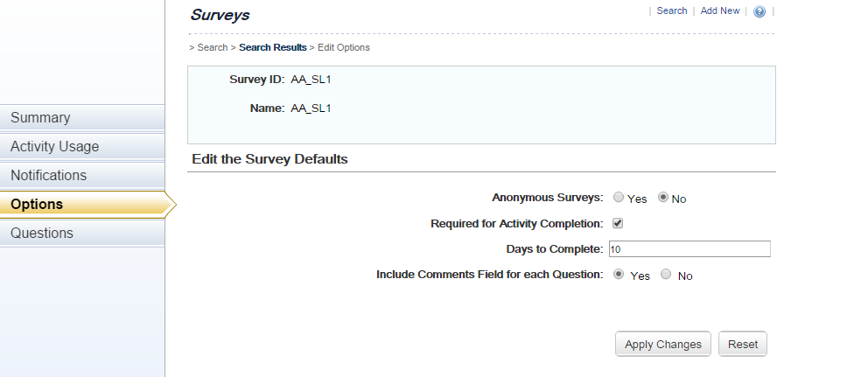868x377 pixels.
Task: Return to Search Results breadcrumb
Action: click(272, 47)
